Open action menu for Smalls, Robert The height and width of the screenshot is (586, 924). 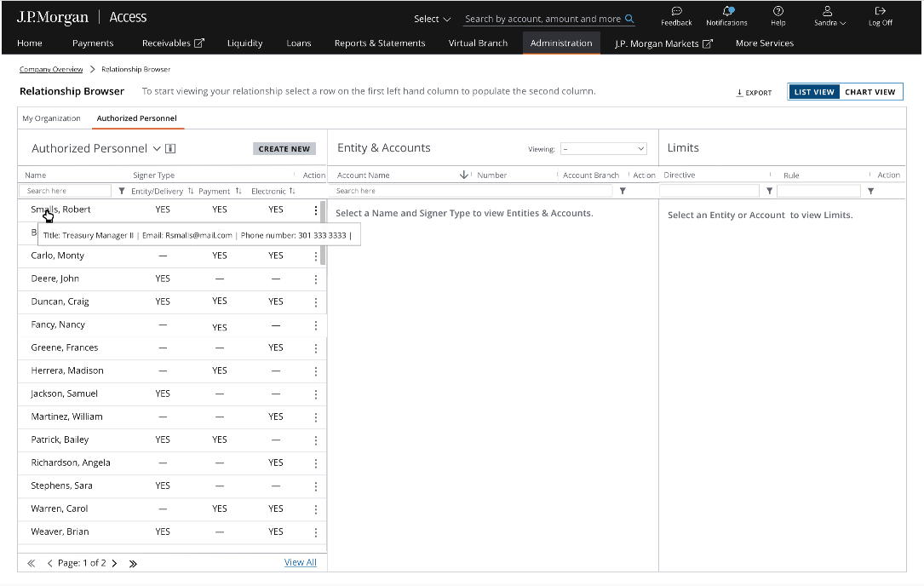316,210
